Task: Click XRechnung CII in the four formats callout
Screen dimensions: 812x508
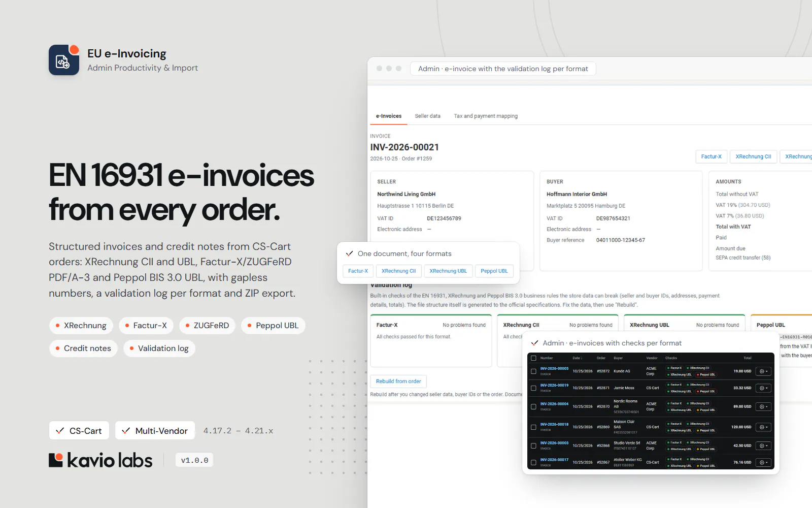Action: [399, 271]
